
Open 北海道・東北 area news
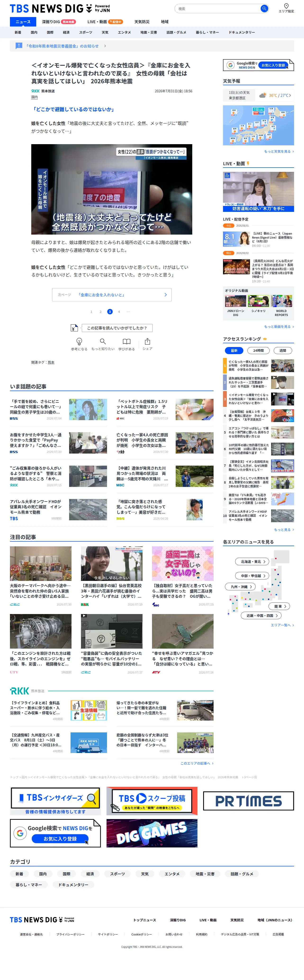(252, 561)
